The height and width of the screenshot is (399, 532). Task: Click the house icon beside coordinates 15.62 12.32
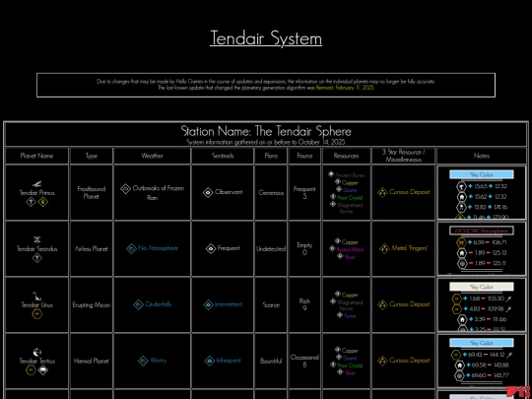point(461,197)
